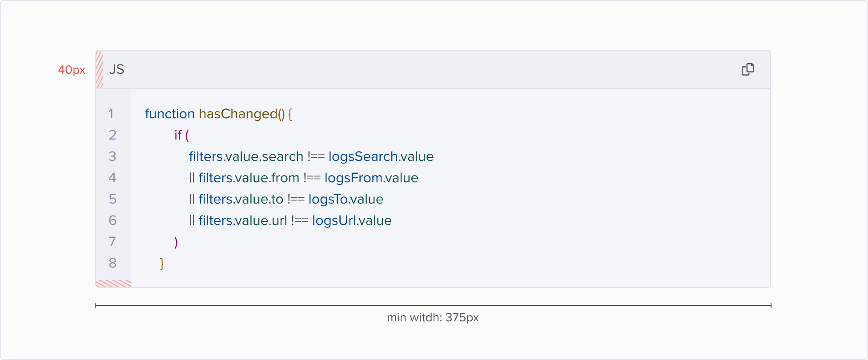Click the JS language label
Viewport: 868px width, 360px height.
pyautogui.click(x=117, y=69)
